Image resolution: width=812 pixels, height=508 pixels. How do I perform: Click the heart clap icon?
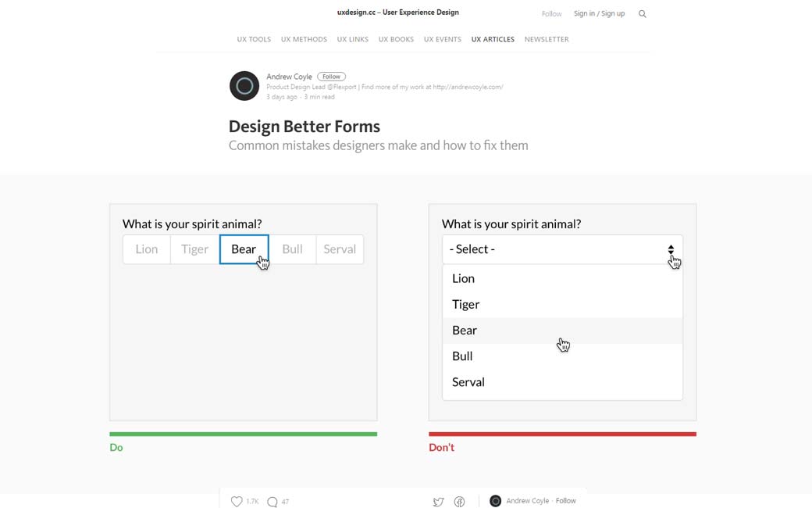237,501
